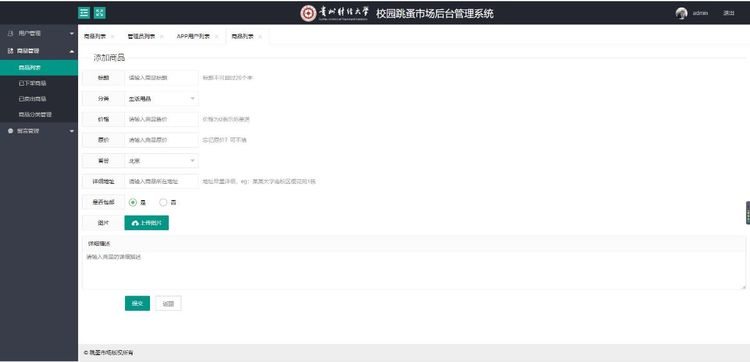
Task: Collapse the 商品管理 sidebar menu
Action: click(x=39, y=51)
